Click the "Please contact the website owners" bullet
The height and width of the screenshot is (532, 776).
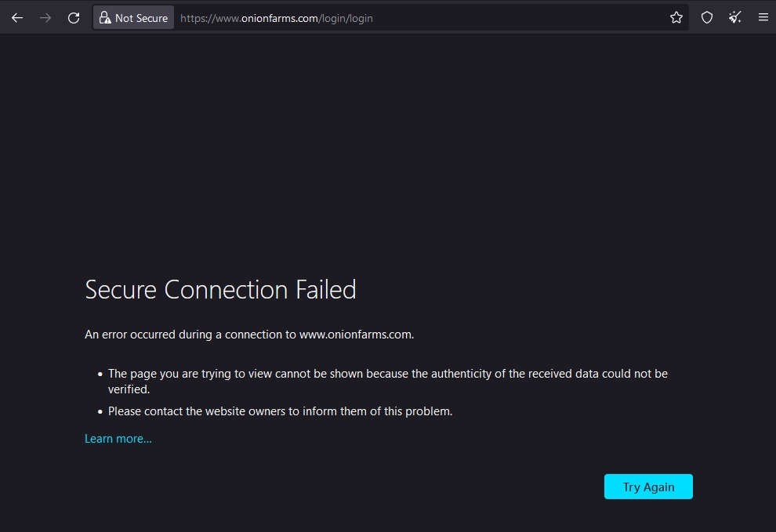tap(280, 411)
